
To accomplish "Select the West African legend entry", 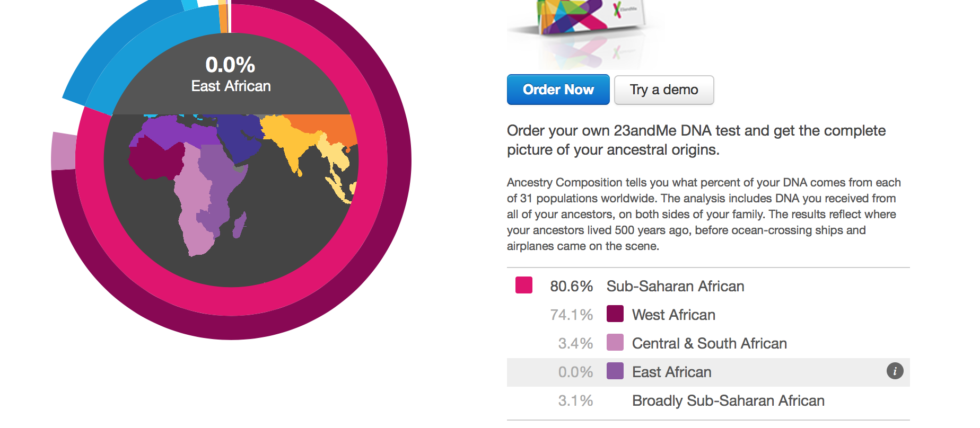I will point(673,315).
